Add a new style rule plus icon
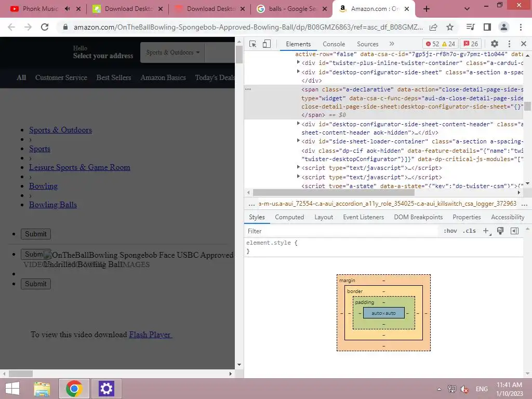 [x=486, y=231]
